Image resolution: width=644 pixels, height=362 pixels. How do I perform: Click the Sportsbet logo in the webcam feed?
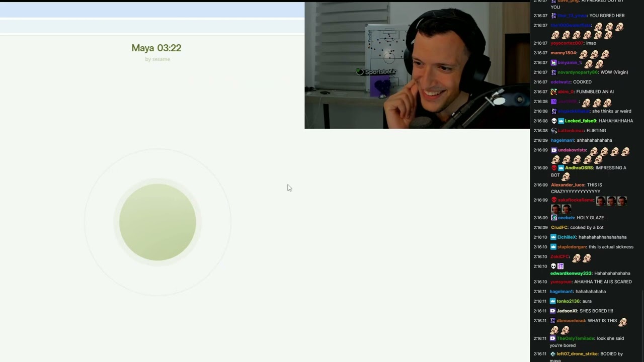coord(376,72)
